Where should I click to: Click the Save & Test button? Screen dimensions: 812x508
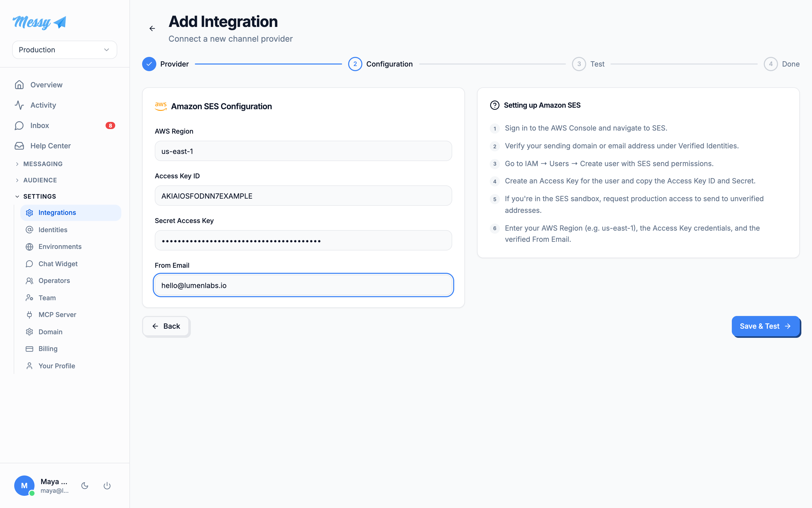click(766, 326)
